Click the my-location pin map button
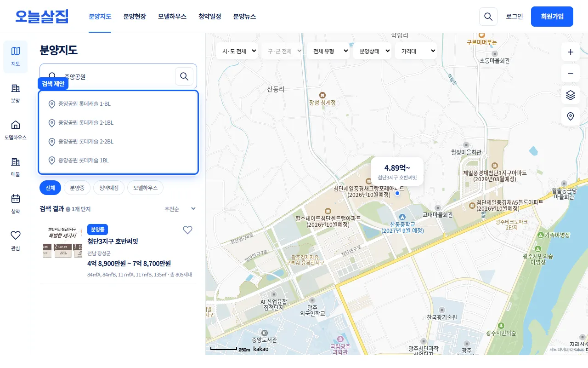 coord(571,116)
